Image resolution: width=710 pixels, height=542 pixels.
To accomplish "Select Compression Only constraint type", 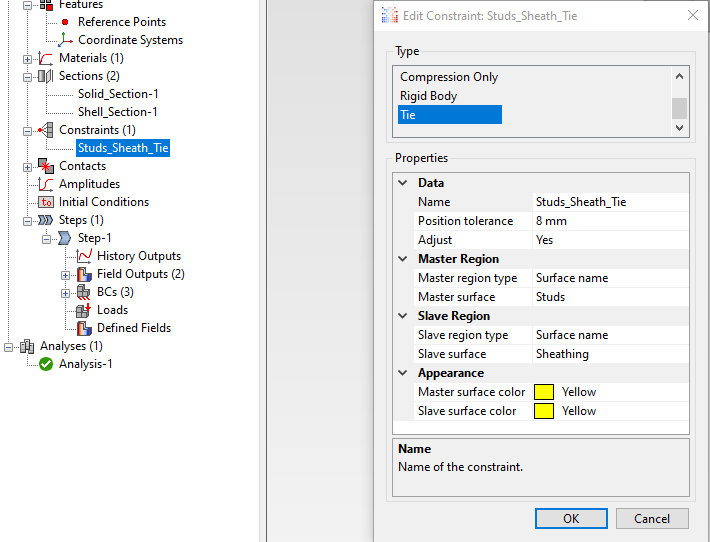I will [449, 77].
